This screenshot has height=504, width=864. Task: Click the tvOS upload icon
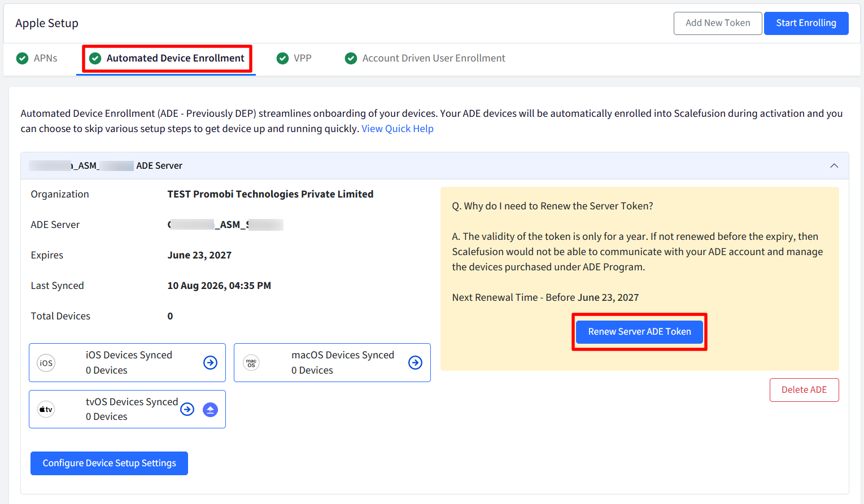210,409
